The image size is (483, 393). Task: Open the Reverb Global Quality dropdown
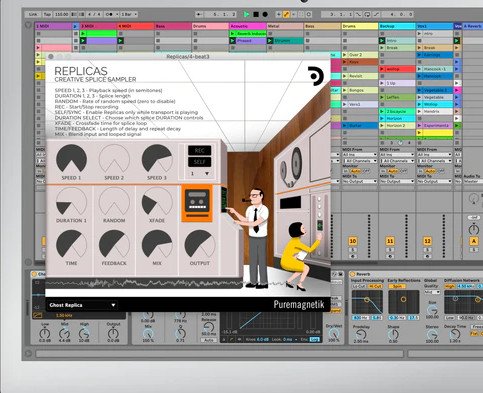pos(432,292)
